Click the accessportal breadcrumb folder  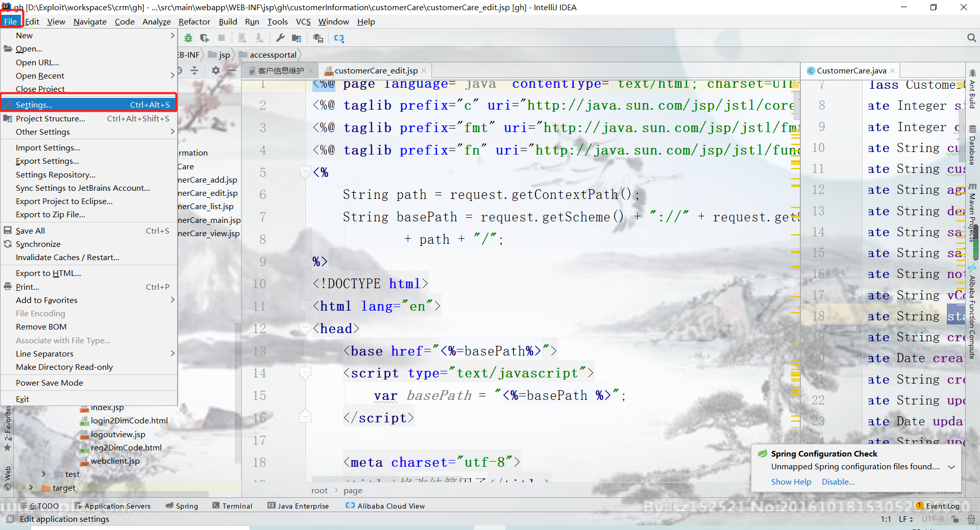coord(268,55)
